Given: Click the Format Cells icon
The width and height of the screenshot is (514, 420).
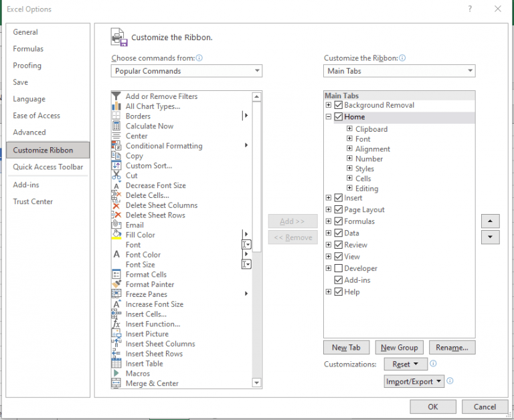Looking at the screenshot, I should 116,274.
